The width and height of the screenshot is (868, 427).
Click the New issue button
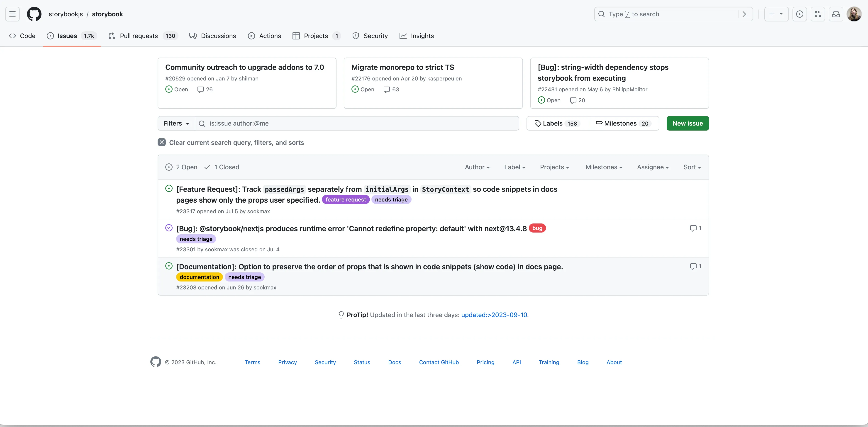[x=687, y=123]
